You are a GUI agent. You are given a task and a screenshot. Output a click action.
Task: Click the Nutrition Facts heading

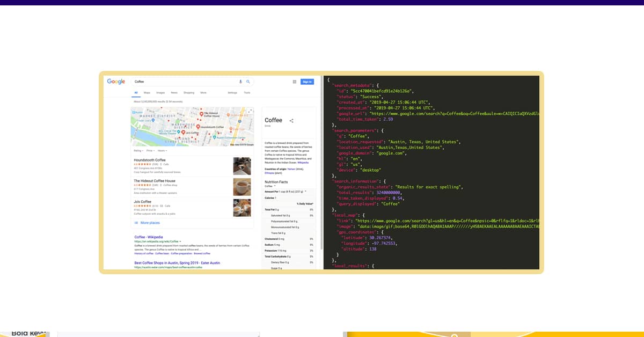click(275, 182)
